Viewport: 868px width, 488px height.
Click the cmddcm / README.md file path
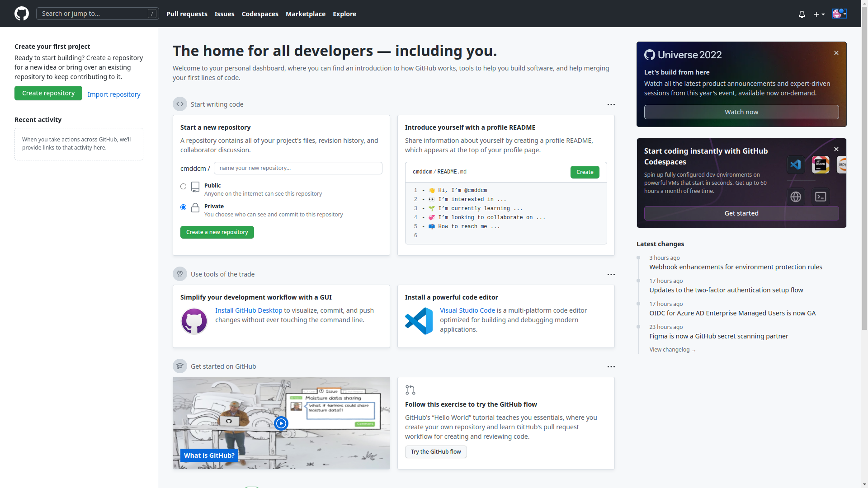click(x=439, y=172)
